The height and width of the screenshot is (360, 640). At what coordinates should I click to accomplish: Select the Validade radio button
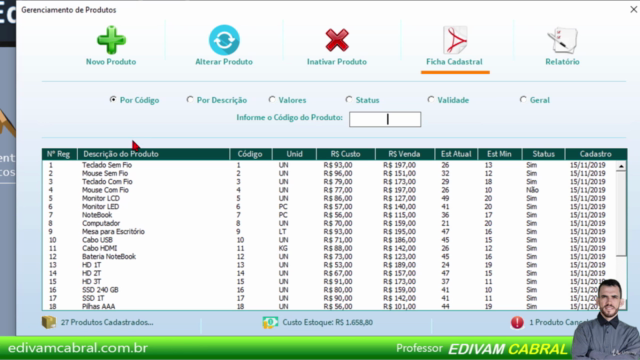coord(431,100)
